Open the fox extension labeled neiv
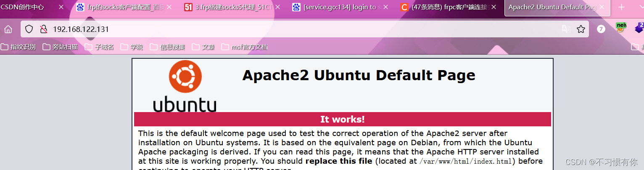 coord(620,28)
